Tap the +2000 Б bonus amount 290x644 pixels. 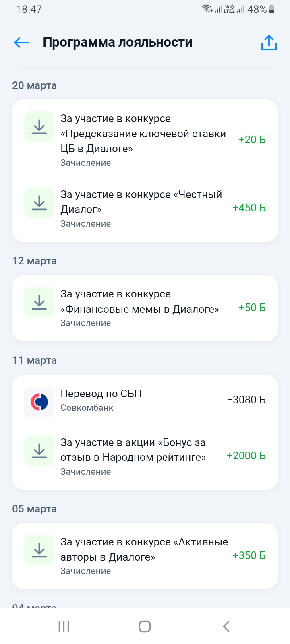(x=246, y=456)
